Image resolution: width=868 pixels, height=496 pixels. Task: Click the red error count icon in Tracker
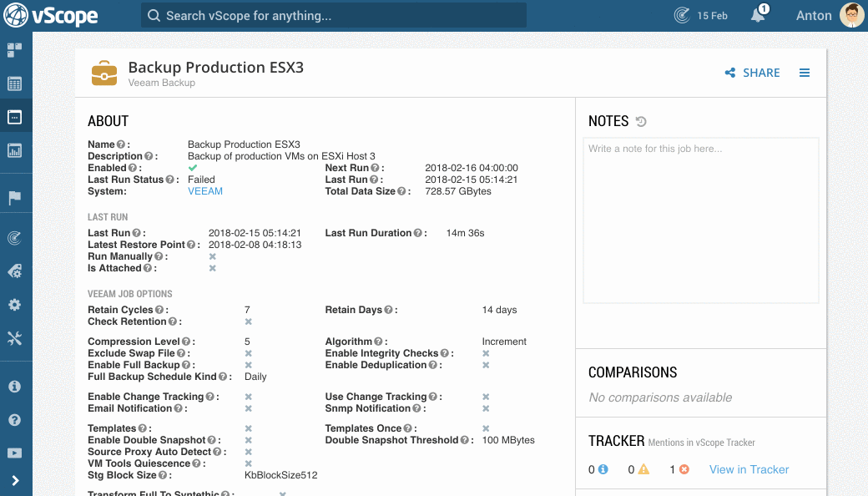click(684, 469)
